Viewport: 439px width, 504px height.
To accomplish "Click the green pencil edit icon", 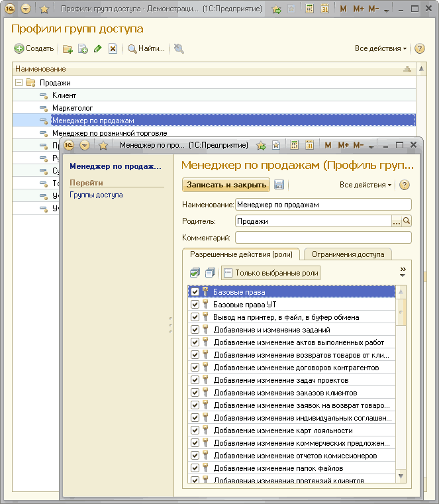I will pos(97,48).
